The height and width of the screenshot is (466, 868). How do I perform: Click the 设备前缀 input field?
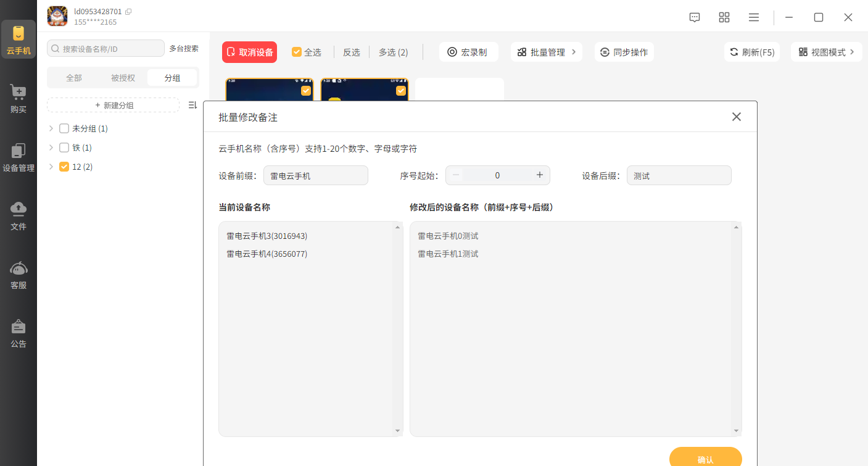[x=315, y=176]
